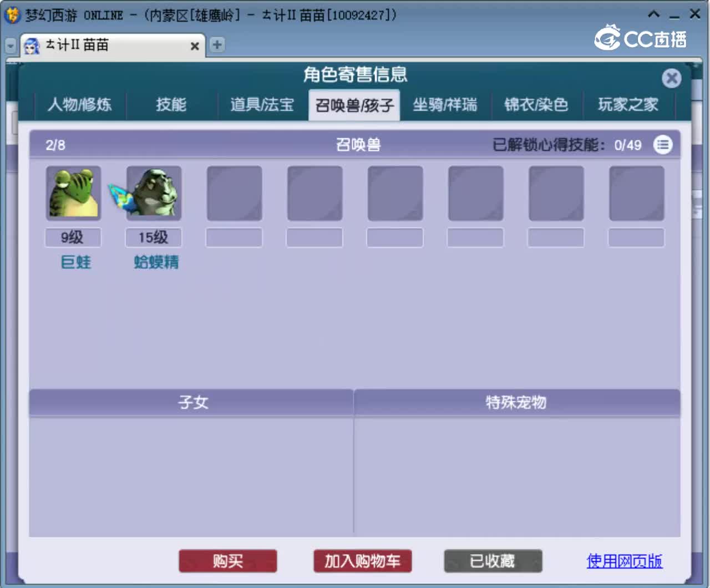Click the 购买 purchase button
Screen dimensions: 710x588
[227, 561]
